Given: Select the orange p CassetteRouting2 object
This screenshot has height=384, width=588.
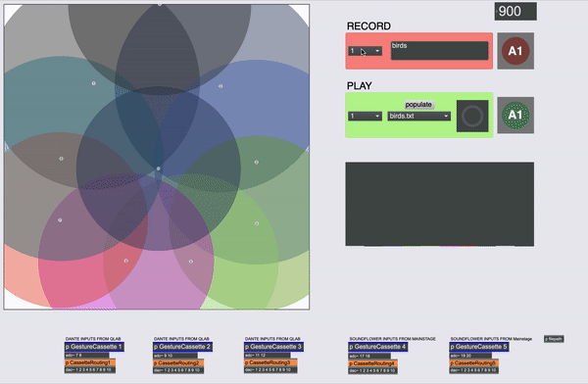Looking at the screenshot, I should coord(178,363).
